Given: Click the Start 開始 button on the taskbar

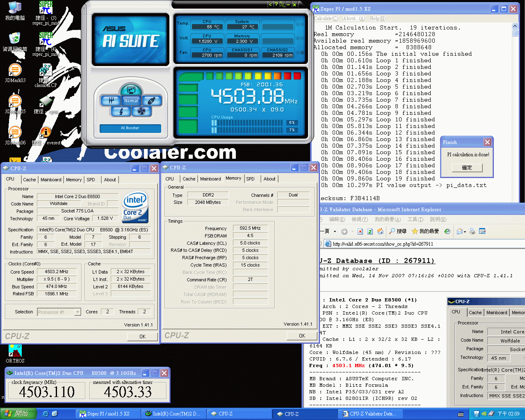Looking at the screenshot, I should 18,414.
